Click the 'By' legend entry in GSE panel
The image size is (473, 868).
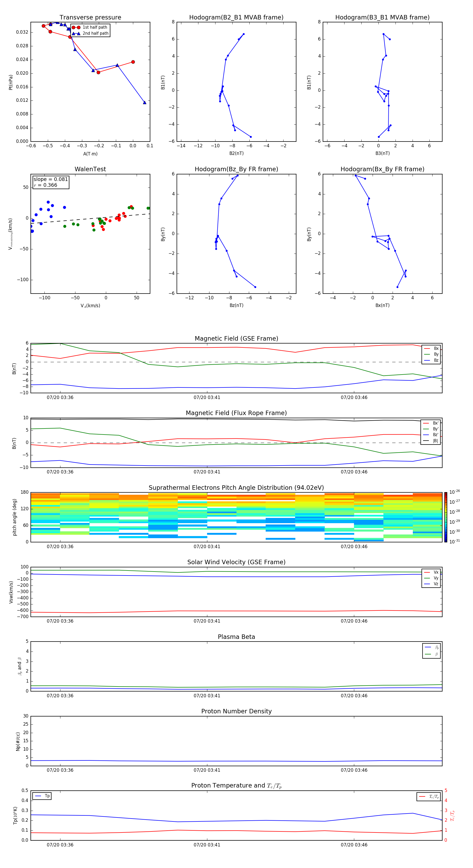tap(431, 354)
